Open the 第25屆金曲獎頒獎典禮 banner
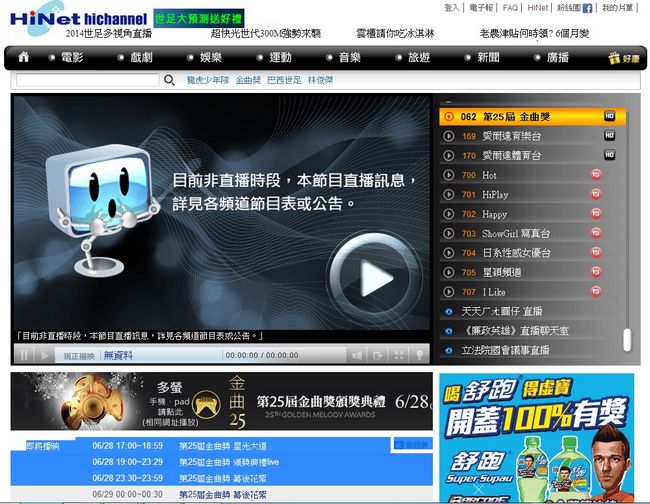650x504 pixels. (x=221, y=401)
